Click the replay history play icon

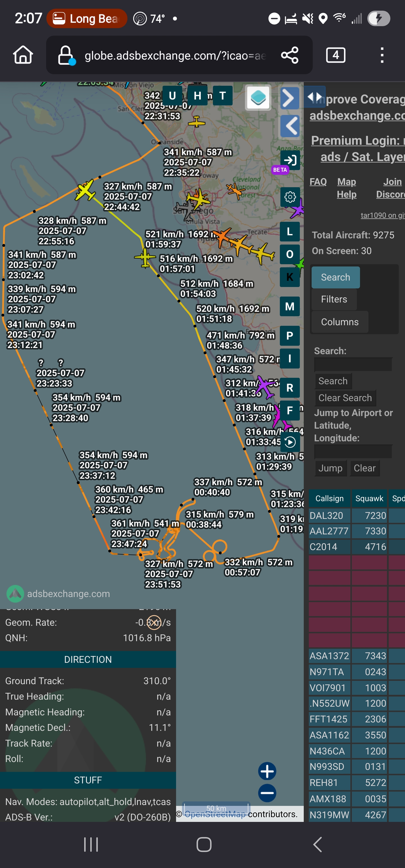[290, 442]
